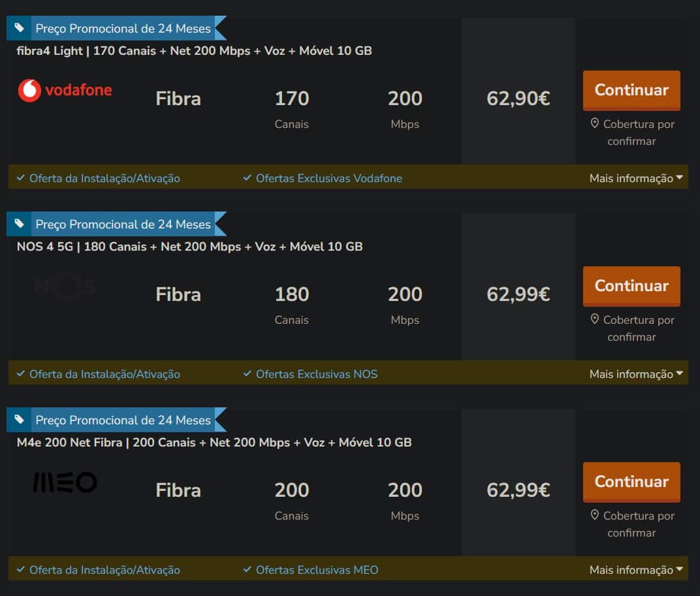This screenshot has height=596, width=700.
Task: Expand Mais informação for the Vodafone plan
Action: tap(635, 178)
